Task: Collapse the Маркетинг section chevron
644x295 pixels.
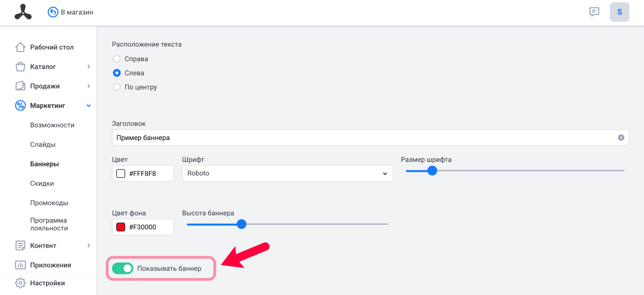Action: (x=89, y=106)
